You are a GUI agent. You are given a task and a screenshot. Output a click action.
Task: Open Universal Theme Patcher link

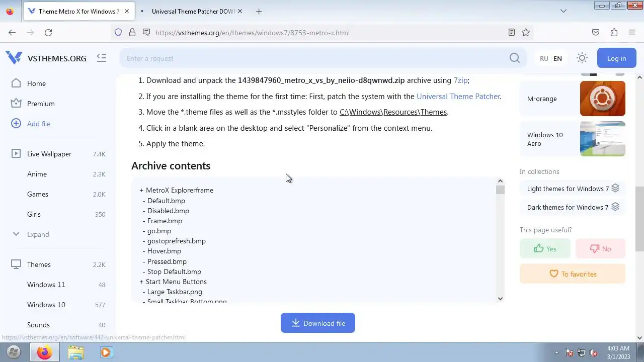click(458, 96)
